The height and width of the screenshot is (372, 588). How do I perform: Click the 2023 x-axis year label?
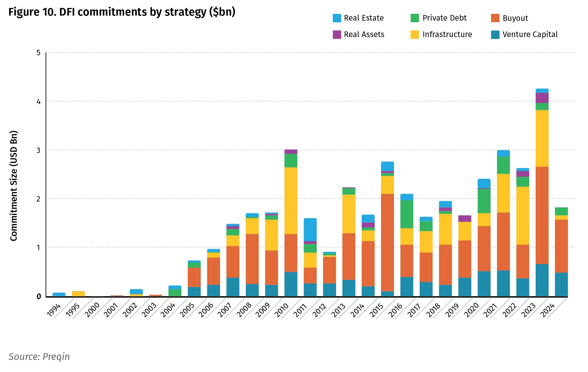click(528, 310)
